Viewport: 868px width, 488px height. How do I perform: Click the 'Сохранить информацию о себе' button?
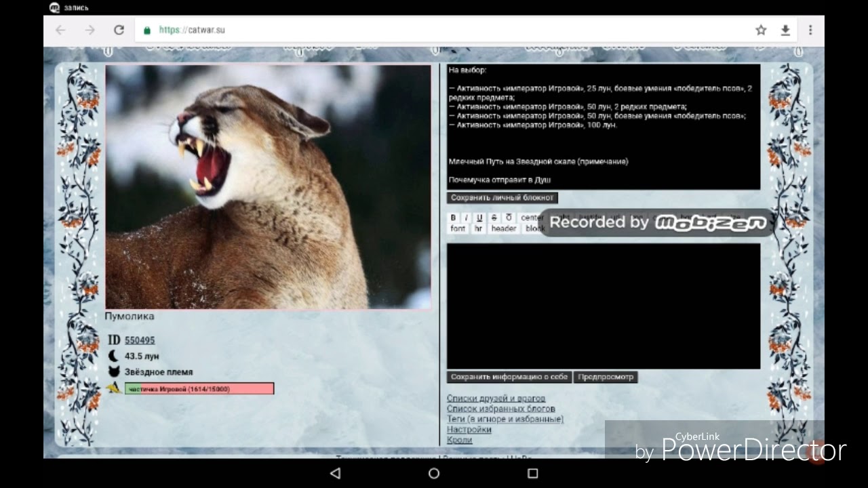click(509, 377)
